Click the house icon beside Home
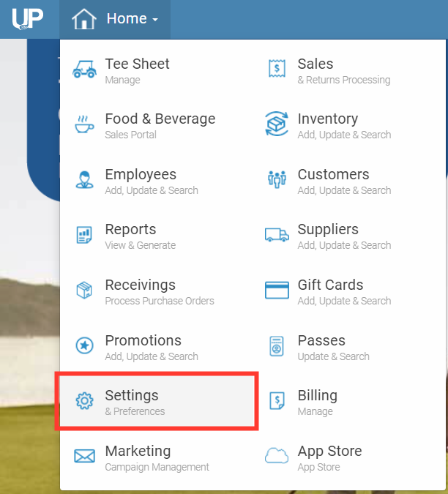 (x=85, y=19)
